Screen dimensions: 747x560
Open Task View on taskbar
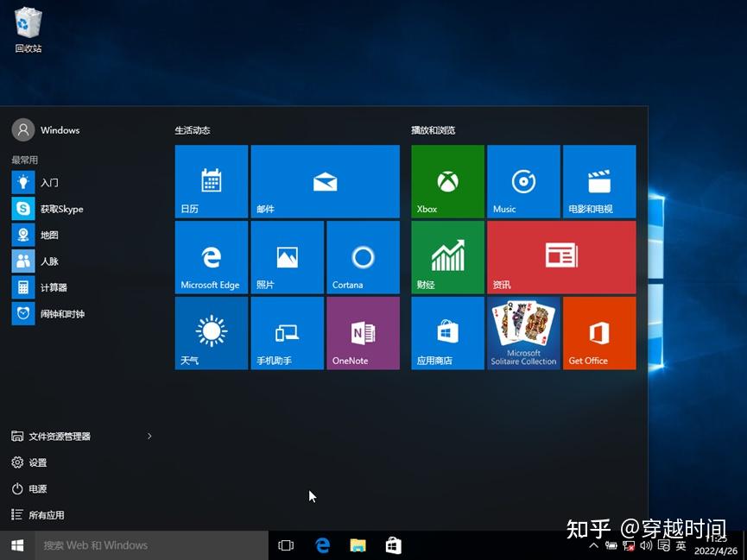pos(286,545)
